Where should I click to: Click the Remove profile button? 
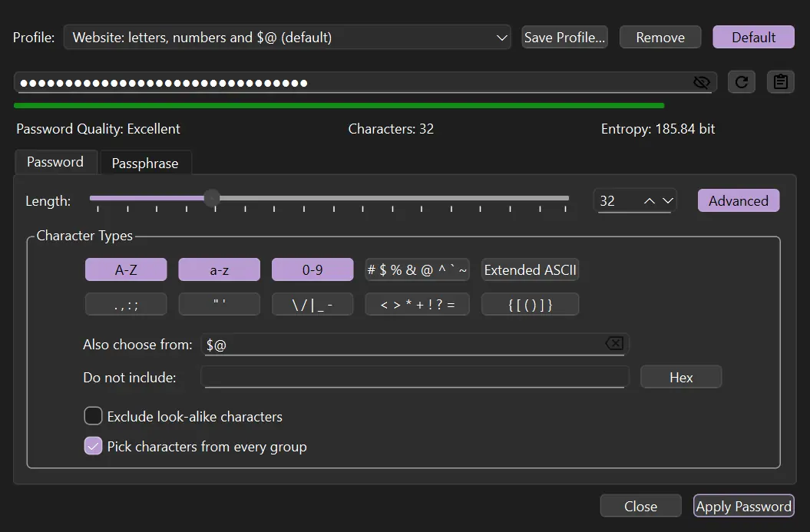660,37
